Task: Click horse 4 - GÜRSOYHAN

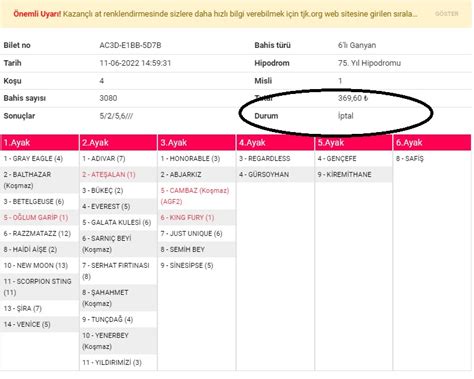Action: point(275,175)
